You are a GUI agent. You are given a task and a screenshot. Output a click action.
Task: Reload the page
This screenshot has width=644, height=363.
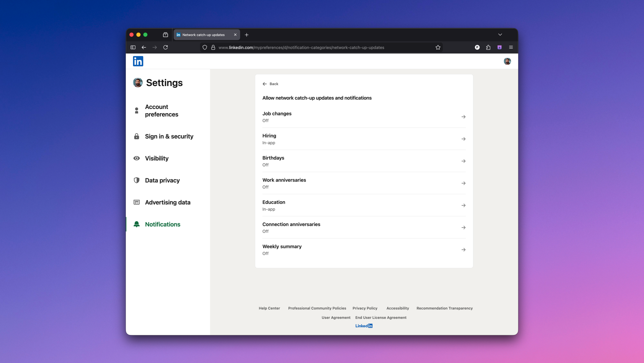[166, 47]
